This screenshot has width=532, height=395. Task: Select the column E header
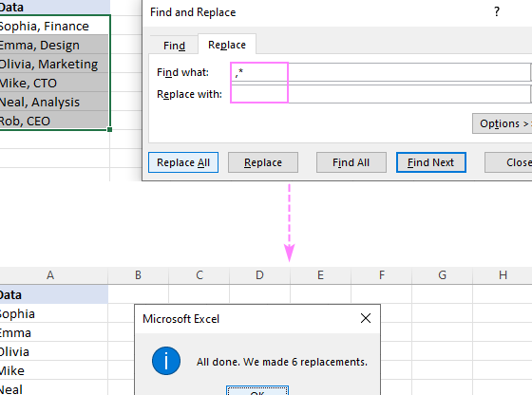point(320,275)
